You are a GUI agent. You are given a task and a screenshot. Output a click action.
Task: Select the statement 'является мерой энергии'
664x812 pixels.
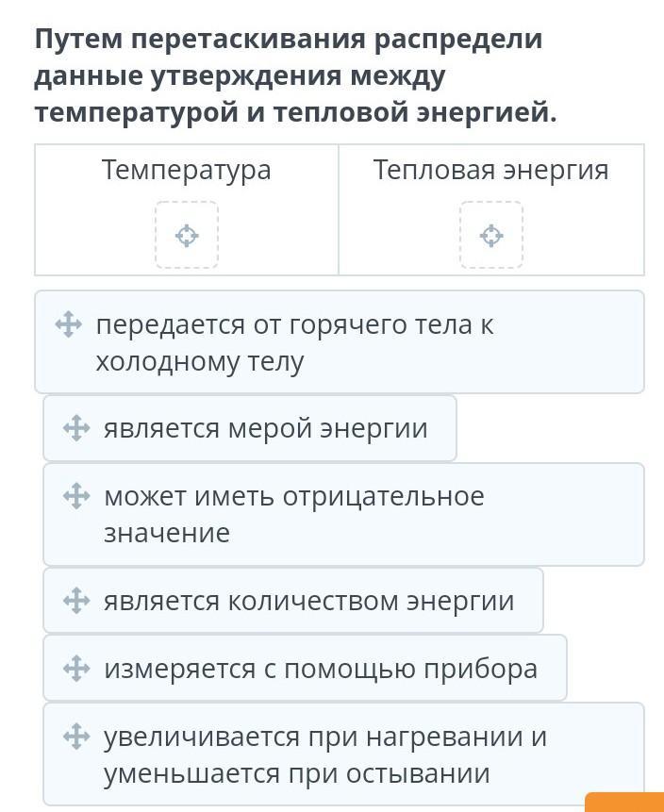point(265,429)
